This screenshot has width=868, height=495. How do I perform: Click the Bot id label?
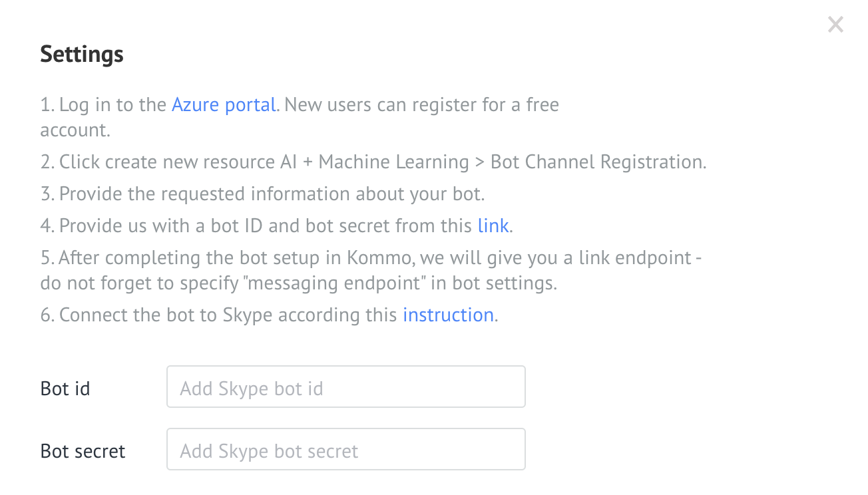(x=65, y=388)
